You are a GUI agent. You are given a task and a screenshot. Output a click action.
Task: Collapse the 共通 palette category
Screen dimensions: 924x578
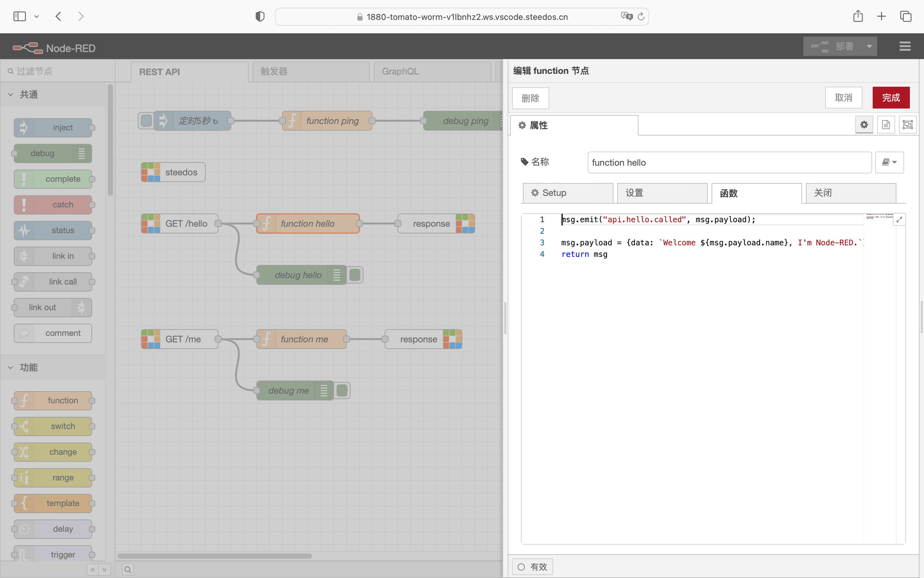(x=11, y=94)
